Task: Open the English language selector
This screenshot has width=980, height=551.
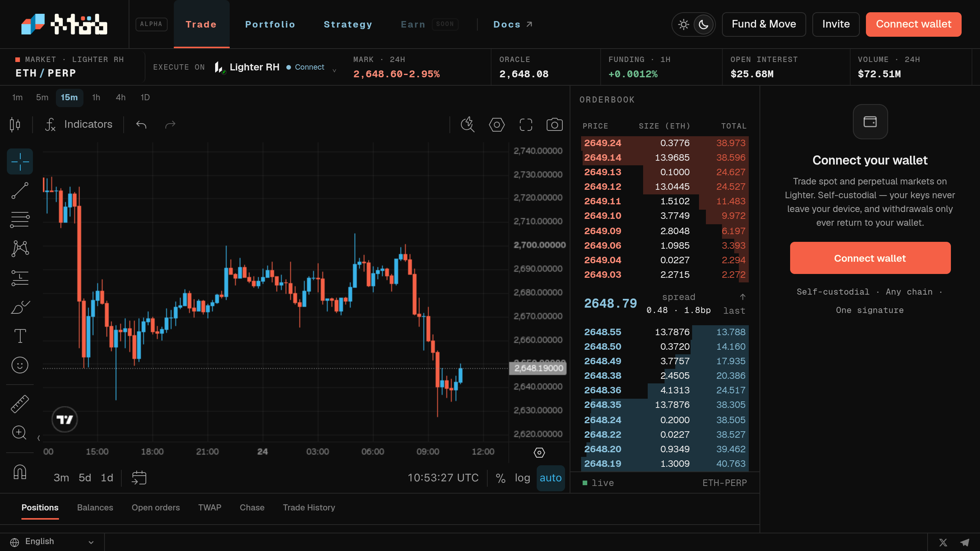Action: tap(52, 541)
